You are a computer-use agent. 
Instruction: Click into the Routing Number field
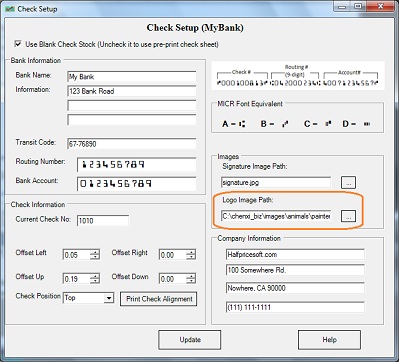point(137,165)
